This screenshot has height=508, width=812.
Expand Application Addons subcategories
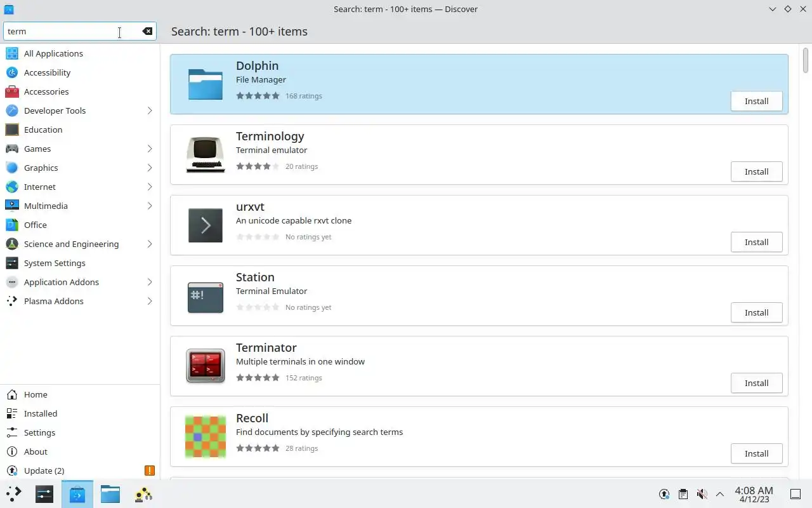click(150, 282)
